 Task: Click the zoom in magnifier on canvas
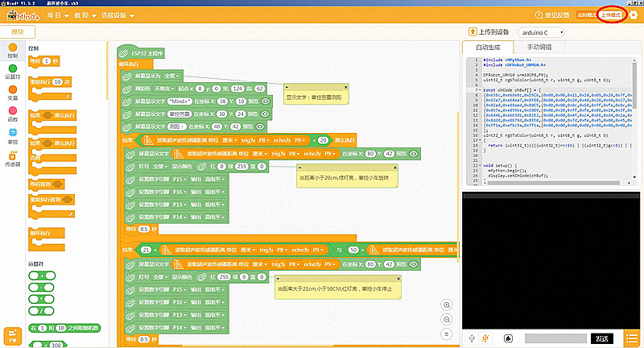(447, 304)
